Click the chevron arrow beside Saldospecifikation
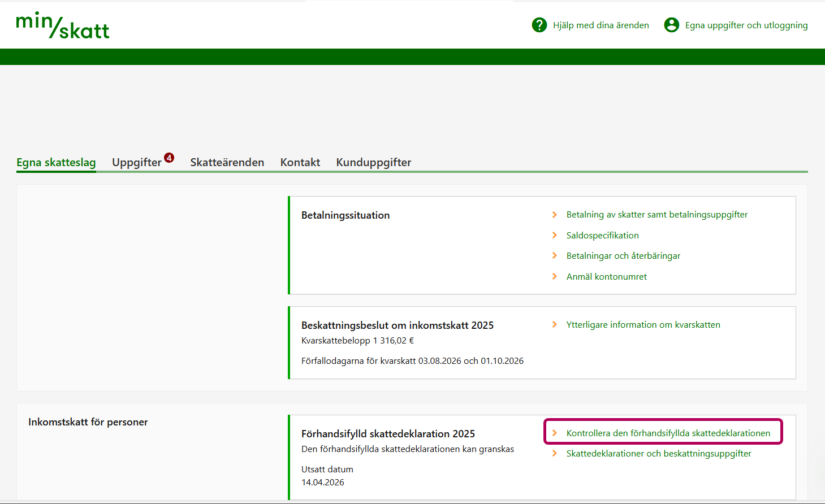This screenshot has width=825, height=504. pos(555,235)
